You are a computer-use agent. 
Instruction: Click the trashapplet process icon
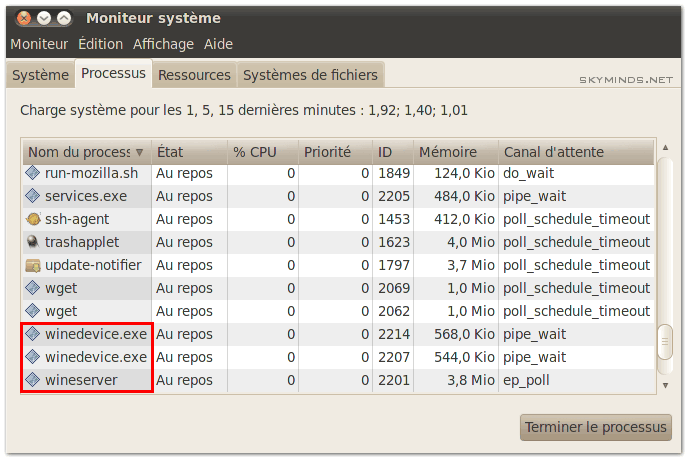point(32,242)
